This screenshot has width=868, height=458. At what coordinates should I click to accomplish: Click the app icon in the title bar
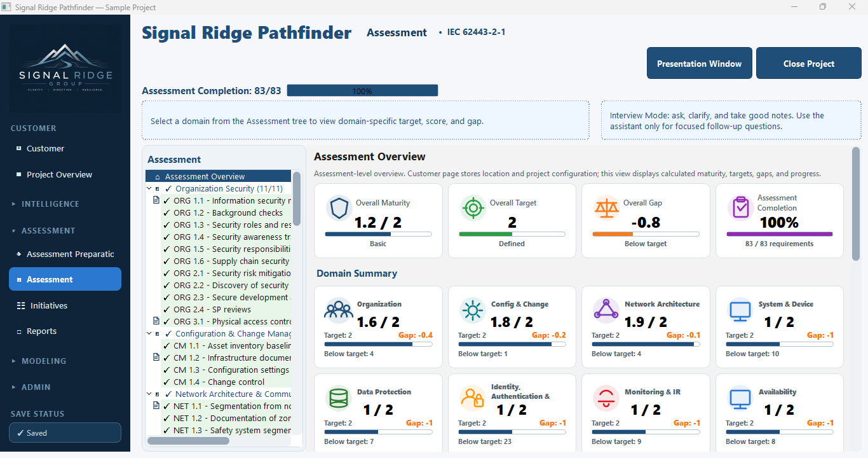6,7
